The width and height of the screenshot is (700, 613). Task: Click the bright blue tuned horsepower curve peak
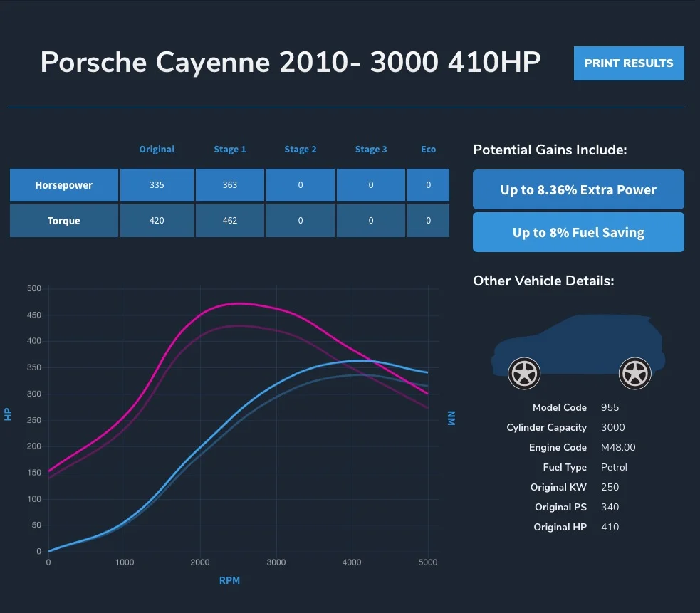click(x=361, y=360)
